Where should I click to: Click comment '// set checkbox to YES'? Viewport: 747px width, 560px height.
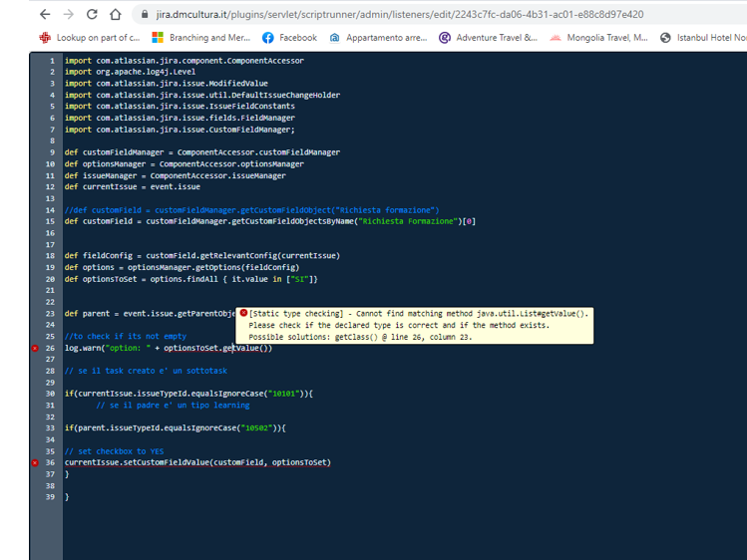coord(115,451)
